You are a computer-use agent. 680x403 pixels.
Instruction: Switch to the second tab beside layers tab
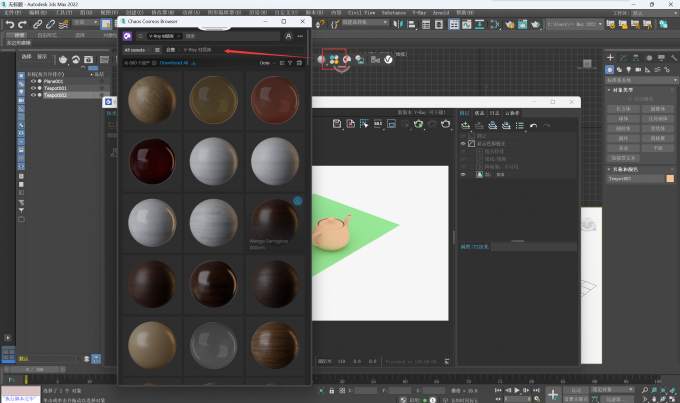[479, 113]
